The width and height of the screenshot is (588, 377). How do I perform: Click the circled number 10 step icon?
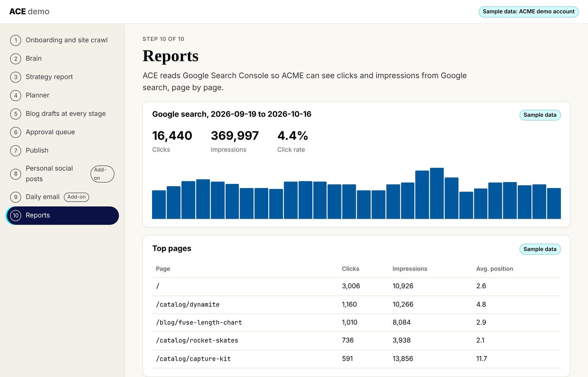pos(15,216)
